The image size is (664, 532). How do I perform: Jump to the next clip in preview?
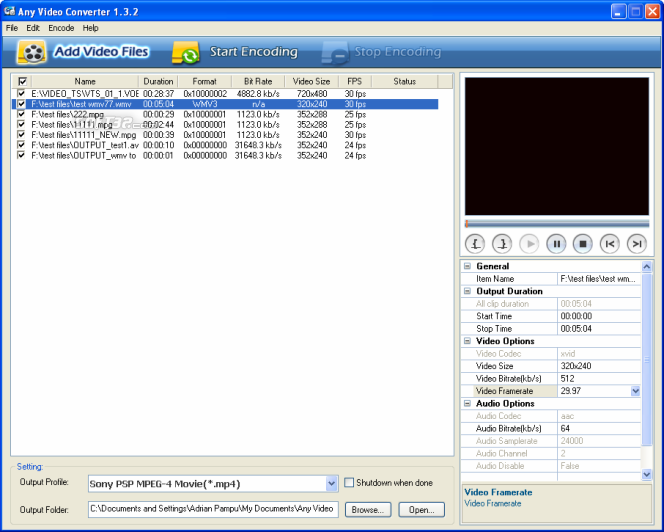[637, 244]
